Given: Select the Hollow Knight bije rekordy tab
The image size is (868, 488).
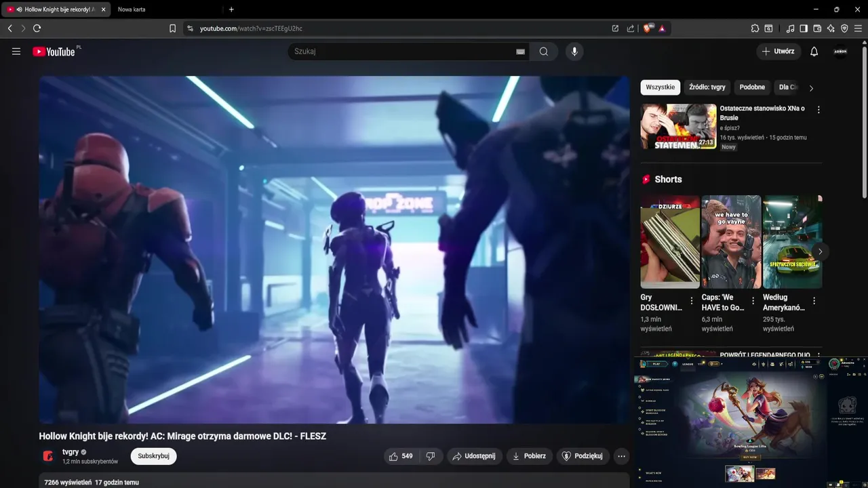Looking at the screenshot, I should (x=56, y=9).
